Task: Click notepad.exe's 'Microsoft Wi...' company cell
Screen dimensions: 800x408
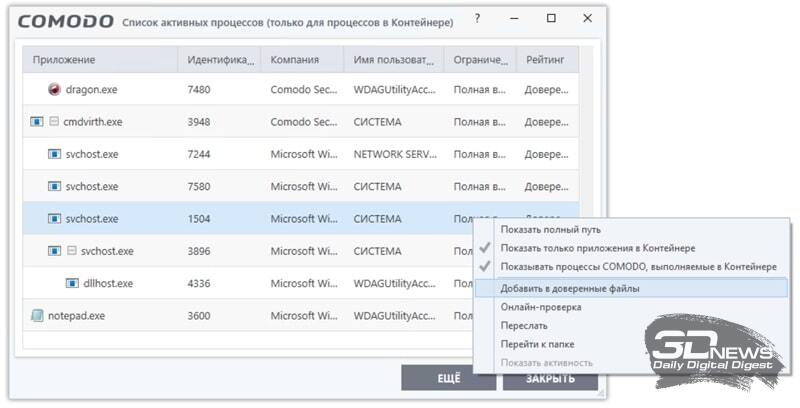Action: pos(304,316)
